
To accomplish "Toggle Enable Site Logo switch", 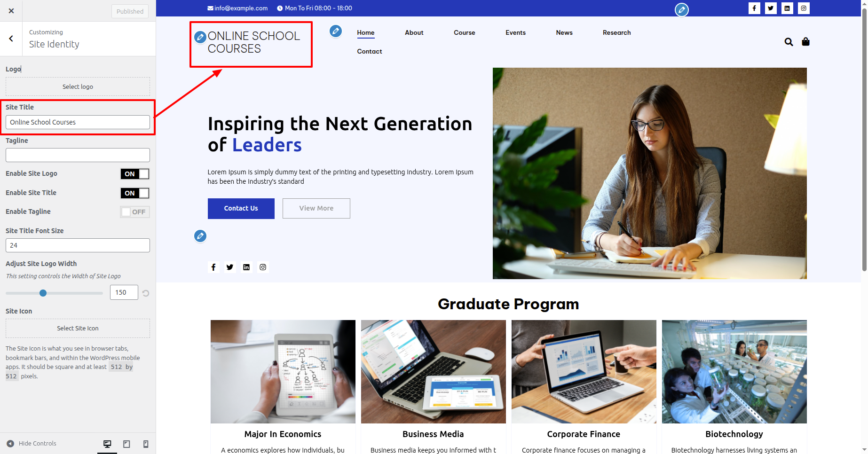I will (135, 174).
